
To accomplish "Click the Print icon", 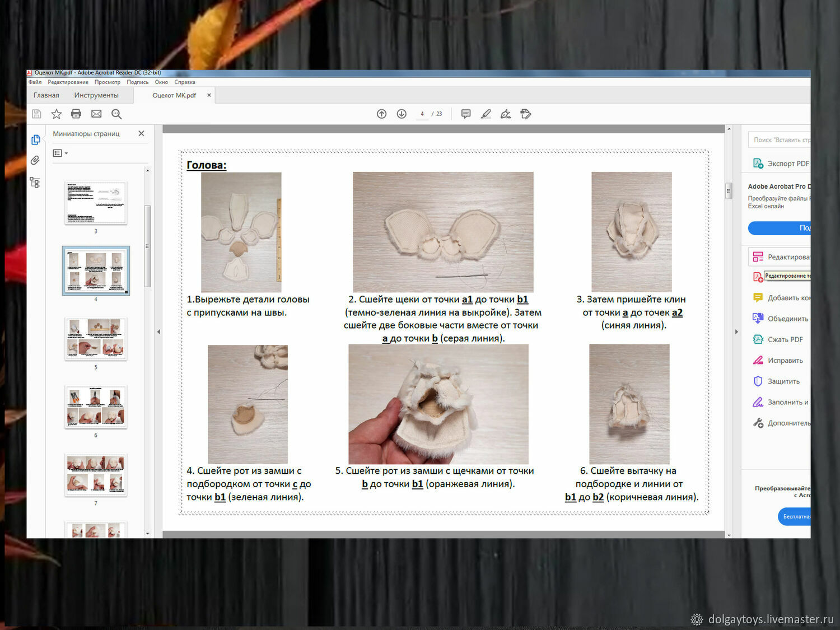I will [x=76, y=114].
